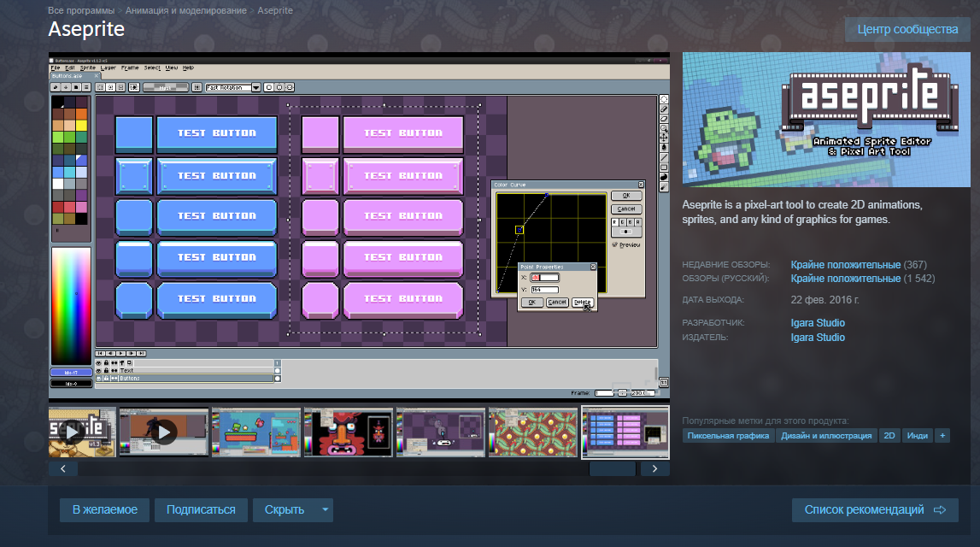
Task: Toggle the A channel button in Color Curve
Action: 637,222
